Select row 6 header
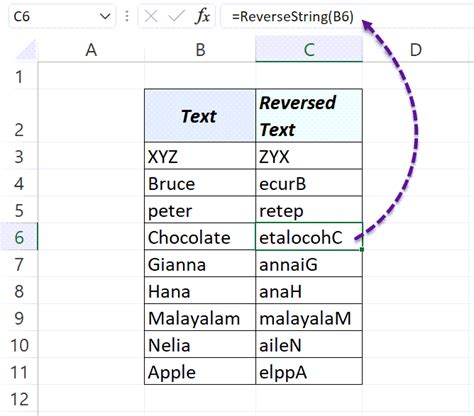The width and height of the screenshot is (474, 416). (19, 237)
